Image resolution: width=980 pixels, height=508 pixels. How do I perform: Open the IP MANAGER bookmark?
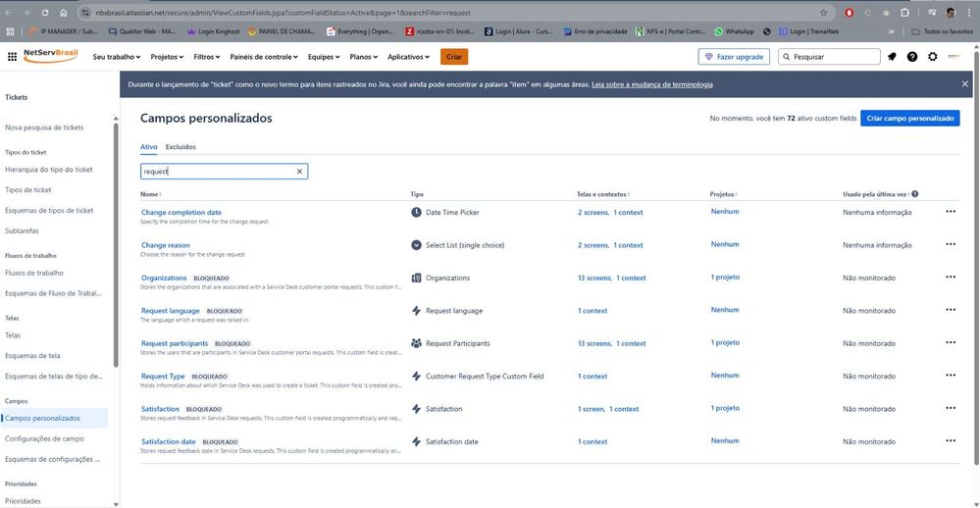pyautogui.click(x=63, y=31)
